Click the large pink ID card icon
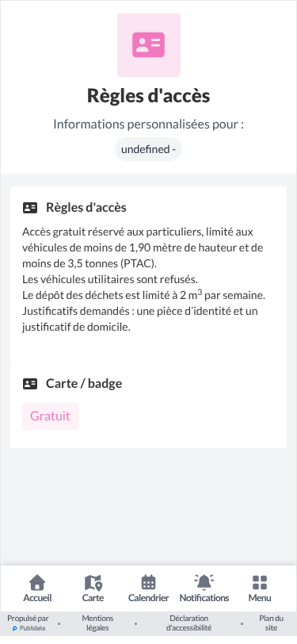Image resolution: width=297 pixels, height=644 pixels. coord(149,44)
